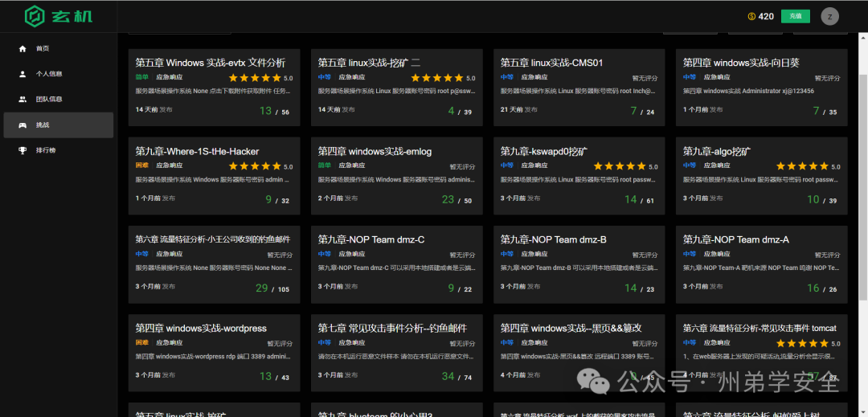Open 第九章-NOP Team dmz-B challenge
The width and height of the screenshot is (868, 417).
click(579, 264)
